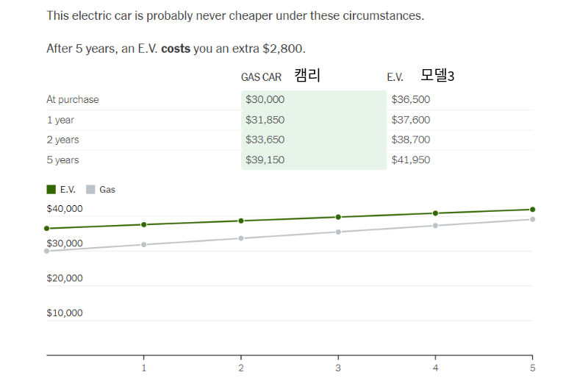
Task: Click the E.V. data point at year 3
Action: 338,217
